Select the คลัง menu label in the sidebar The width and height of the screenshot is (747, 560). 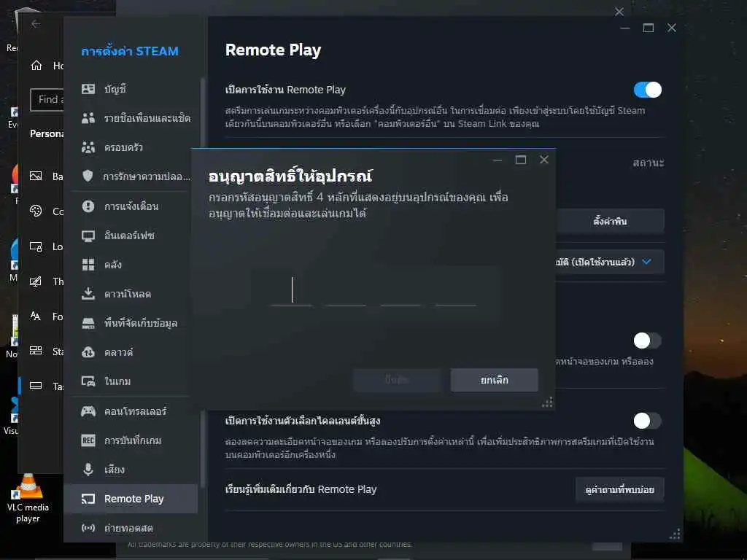pos(113,265)
